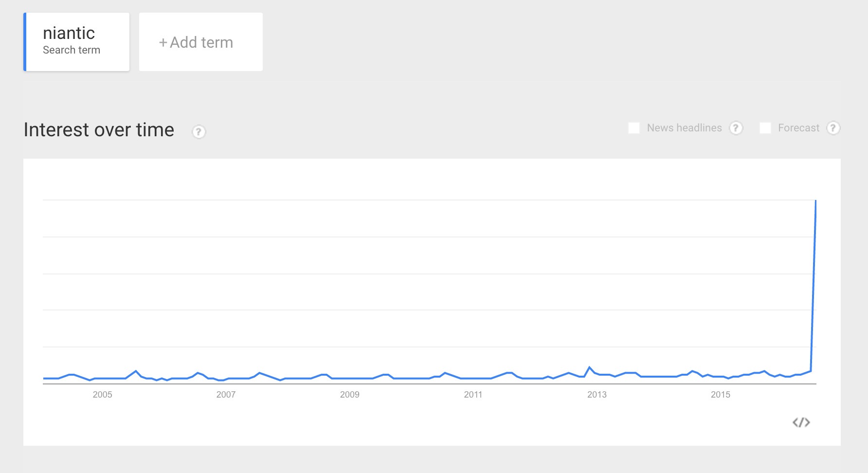868x473 pixels.
Task: Click the help icon beside Interest over time
Action: tap(199, 132)
